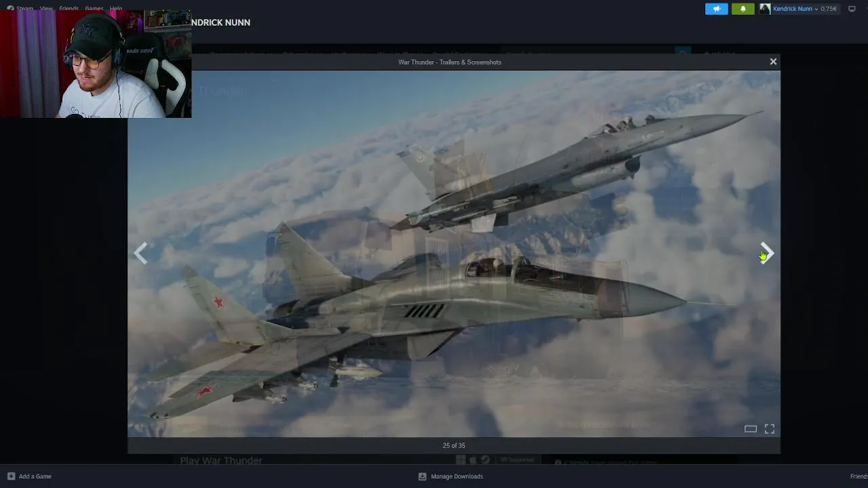The height and width of the screenshot is (488, 868).
Task: Click the '25 of 35' counter text
Action: pos(454,445)
